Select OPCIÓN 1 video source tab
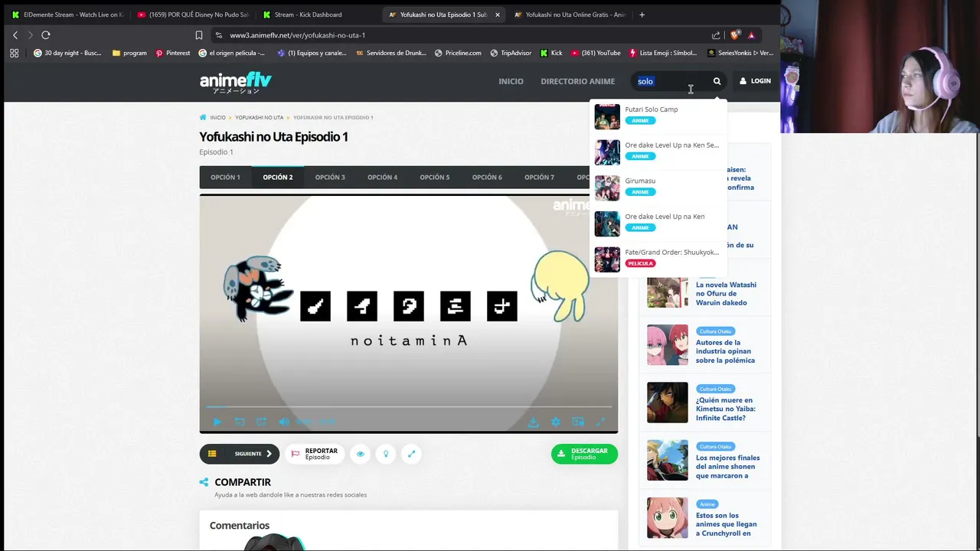This screenshot has height=551, width=980. (x=225, y=177)
